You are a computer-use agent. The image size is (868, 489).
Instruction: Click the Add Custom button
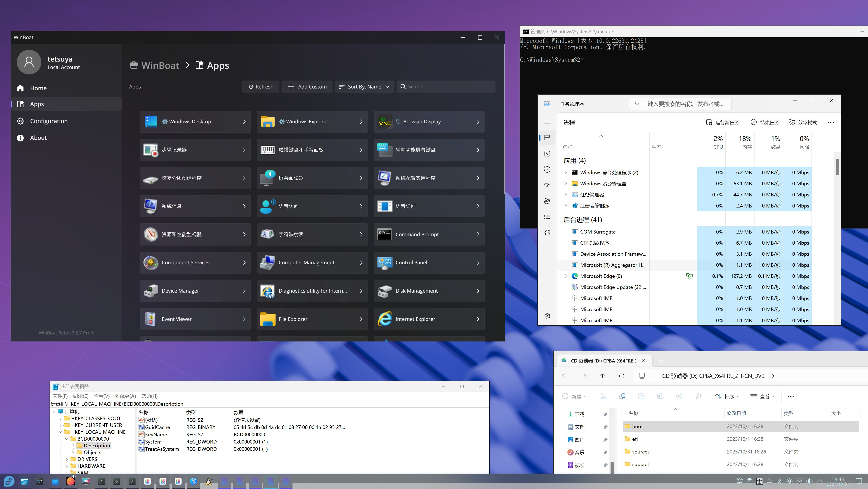click(x=307, y=87)
